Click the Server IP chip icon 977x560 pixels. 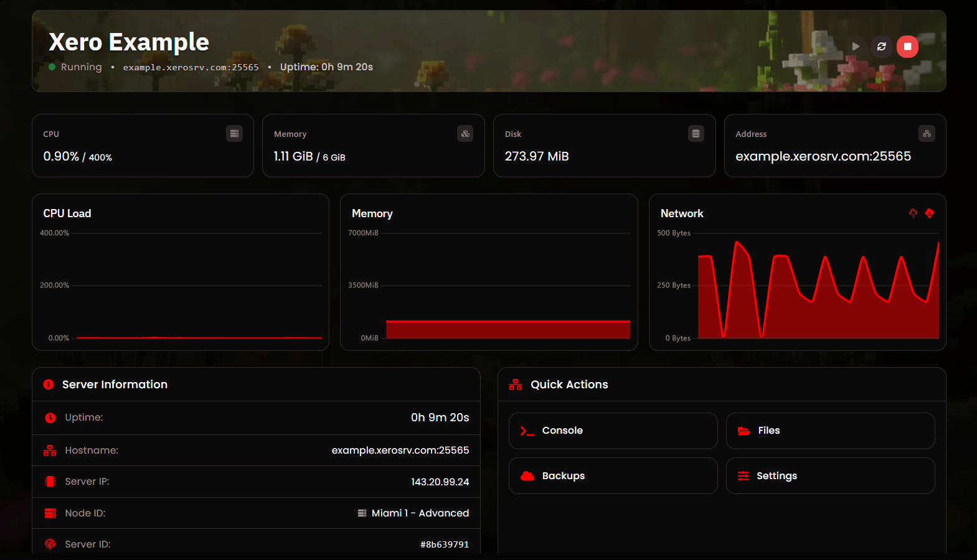[50, 482]
